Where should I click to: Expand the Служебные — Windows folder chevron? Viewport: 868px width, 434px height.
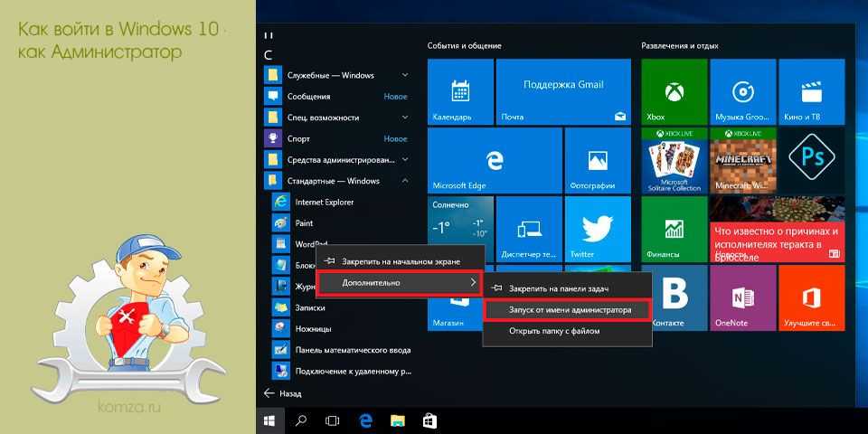point(405,75)
